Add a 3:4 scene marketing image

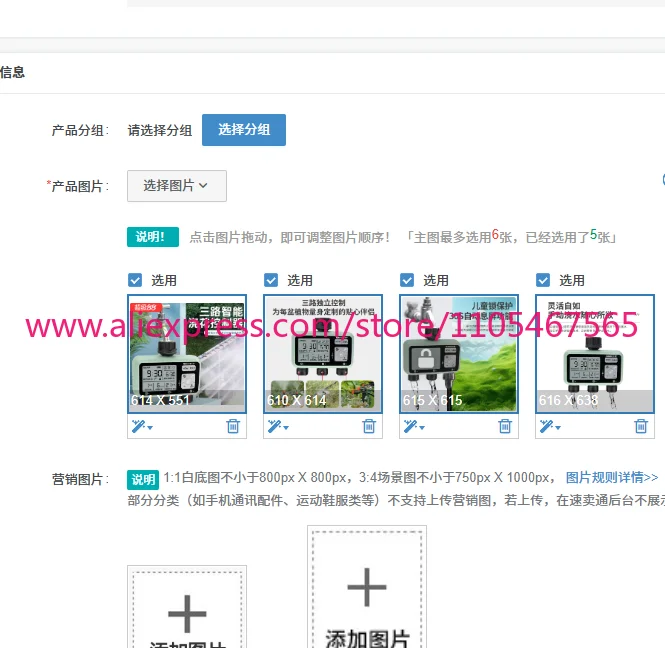pos(367,587)
